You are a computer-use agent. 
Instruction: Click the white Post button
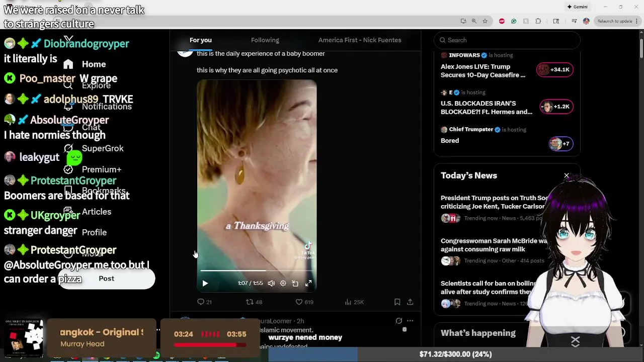[106, 279]
